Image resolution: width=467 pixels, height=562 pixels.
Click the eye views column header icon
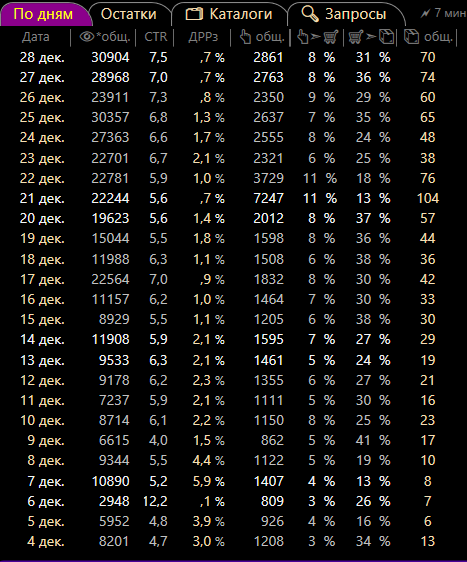(87, 37)
